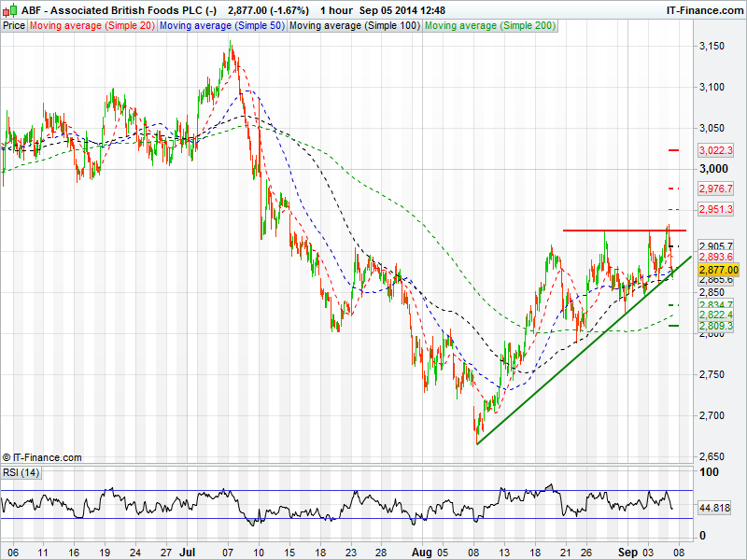Image resolution: width=747 pixels, height=560 pixels.
Task: Click the IT-Finance.com link at top right
Action: point(702,9)
